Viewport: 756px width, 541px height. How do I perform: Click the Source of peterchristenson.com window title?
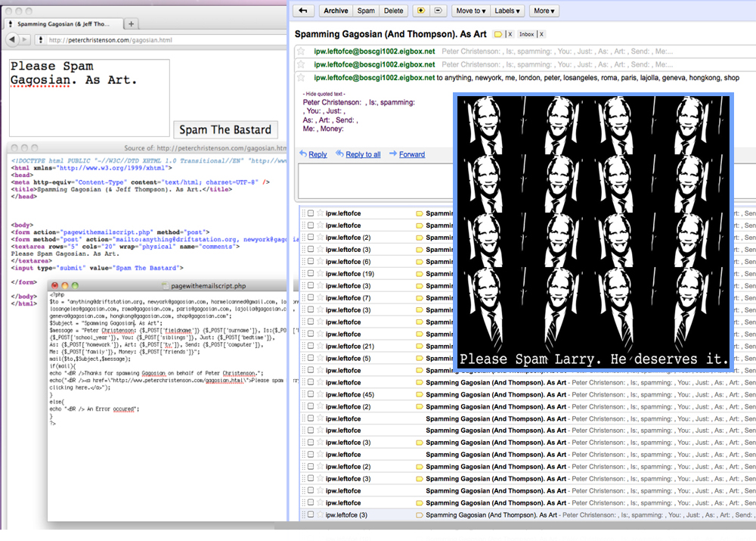click(x=206, y=148)
